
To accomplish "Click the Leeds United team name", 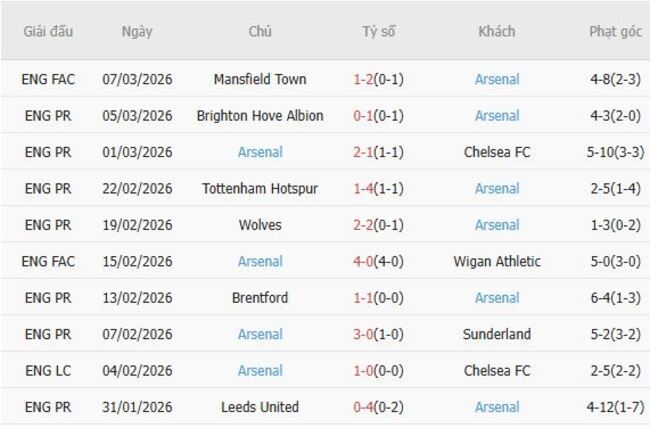I will point(260,407).
